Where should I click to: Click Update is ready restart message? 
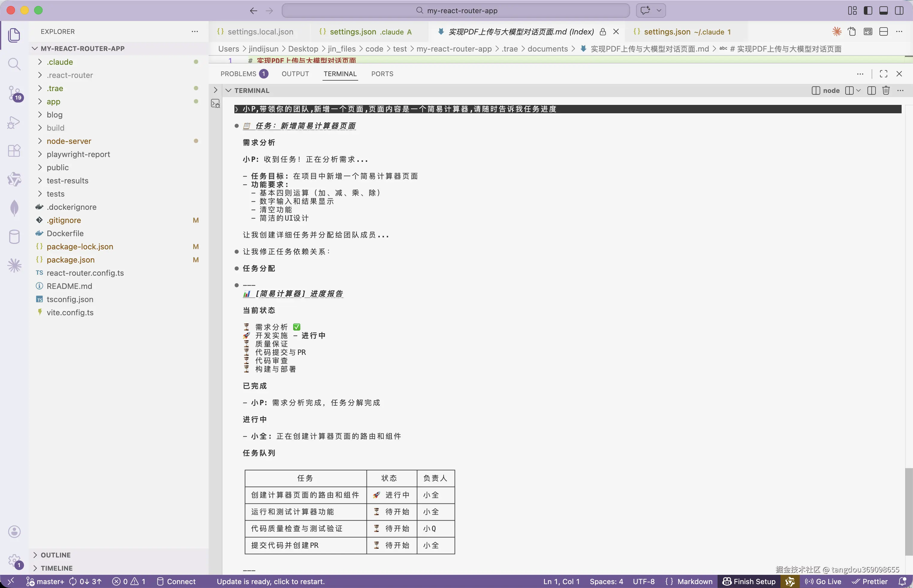point(271,581)
